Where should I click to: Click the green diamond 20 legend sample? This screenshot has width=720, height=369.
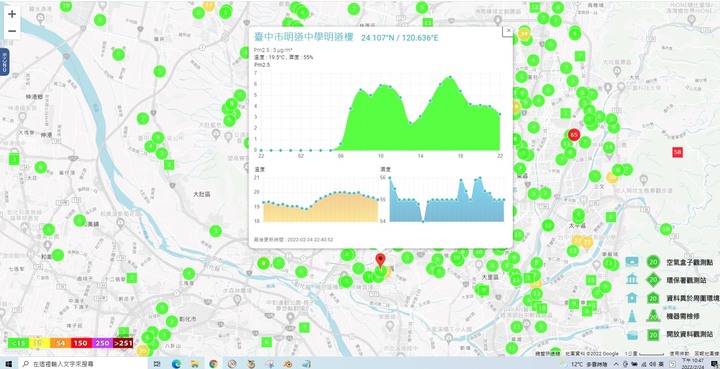[x=653, y=280]
